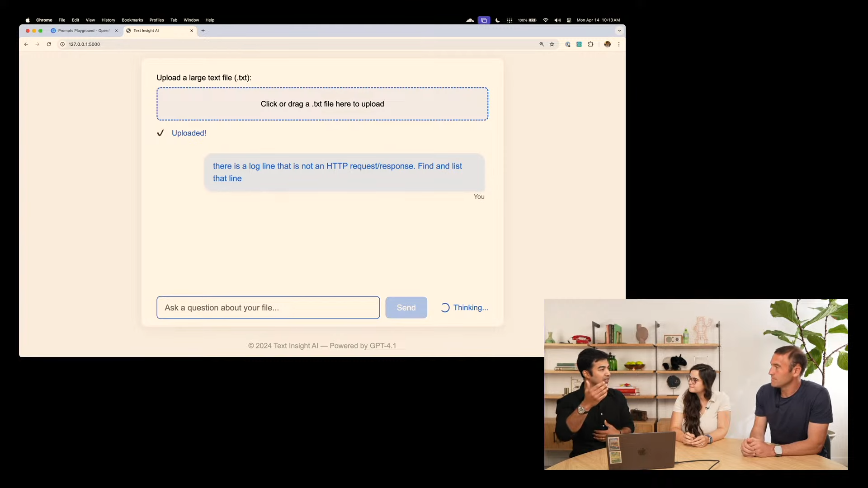Close the Text Insight AI tab
The width and height of the screenshot is (868, 488).
click(192, 31)
